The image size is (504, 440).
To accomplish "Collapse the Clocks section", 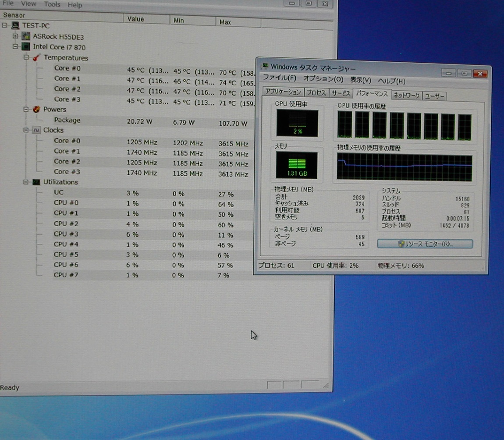I will pyautogui.click(x=26, y=130).
